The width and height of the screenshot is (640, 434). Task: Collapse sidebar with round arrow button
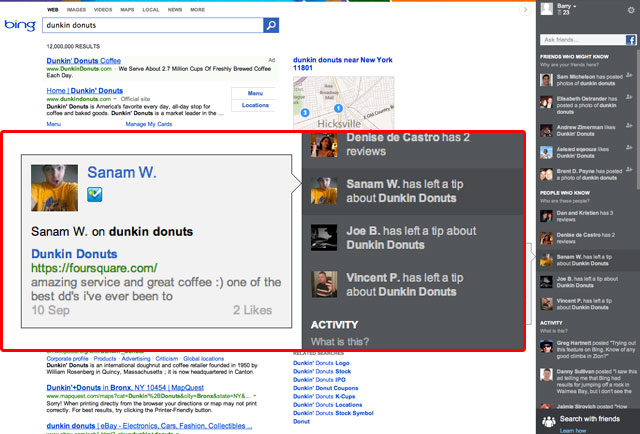(x=525, y=10)
